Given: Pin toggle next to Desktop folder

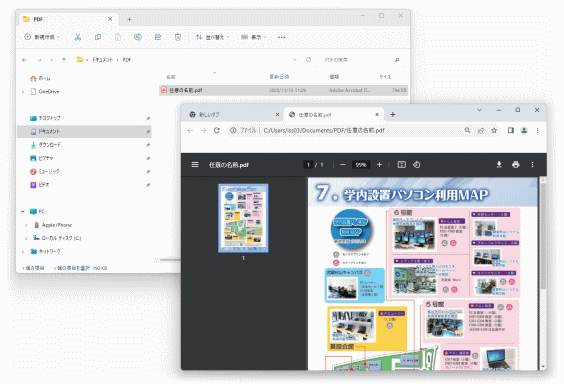Looking at the screenshot, I should [148, 118].
